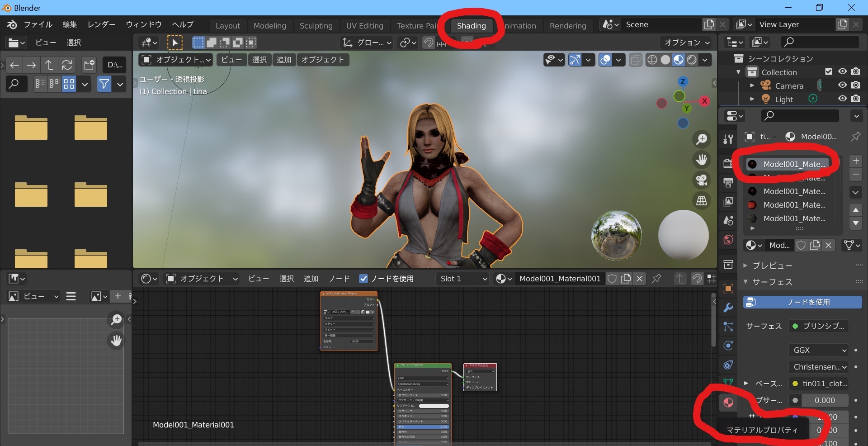Toggle camera view in the 3D viewport
Viewport: 868px width, 446px height.
pos(702,180)
